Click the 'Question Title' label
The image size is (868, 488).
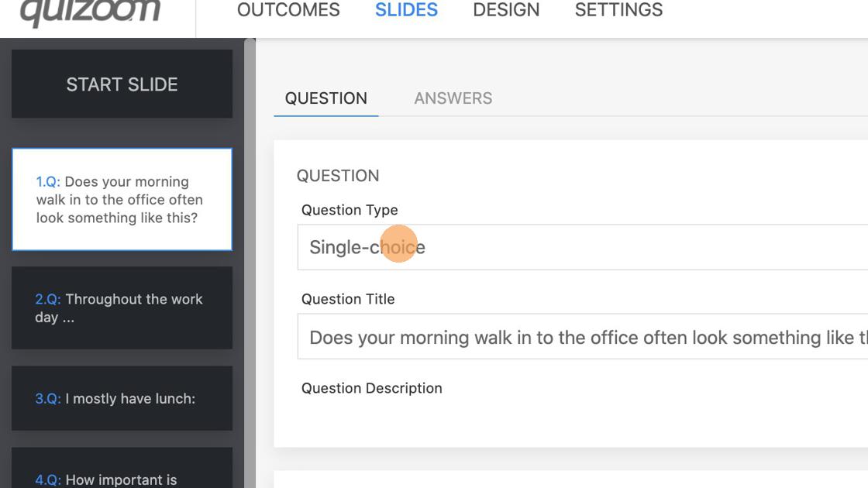click(x=348, y=299)
